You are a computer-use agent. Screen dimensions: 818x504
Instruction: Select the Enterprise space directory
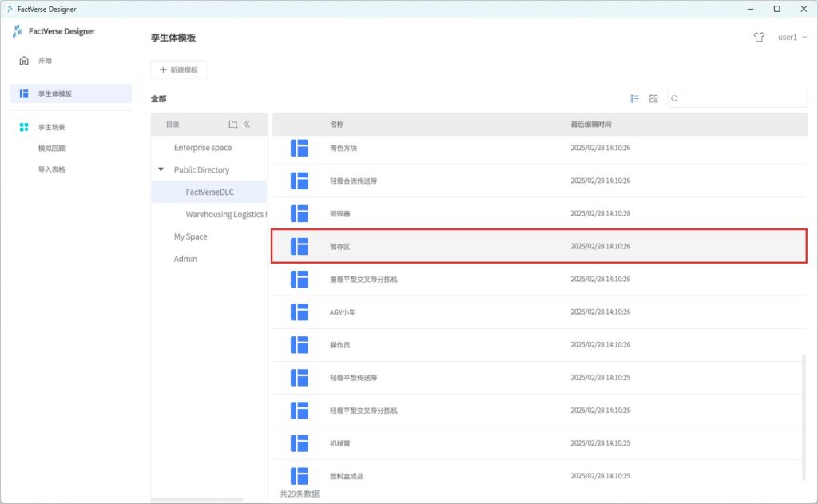[203, 148]
